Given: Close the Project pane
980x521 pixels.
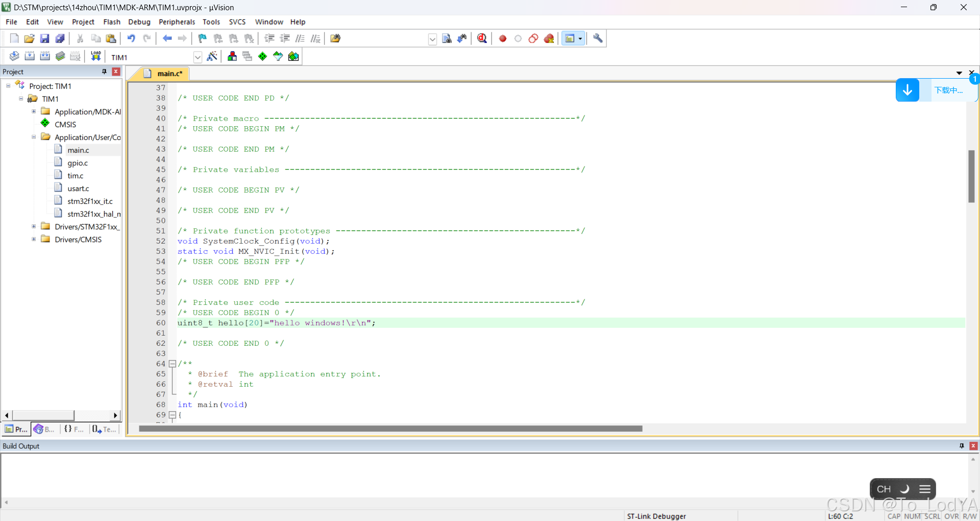Looking at the screenshot, I should coord(116,72).
